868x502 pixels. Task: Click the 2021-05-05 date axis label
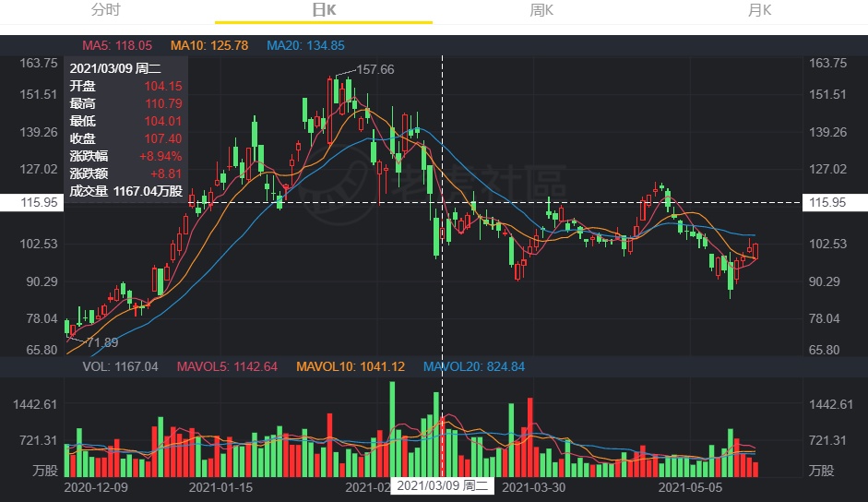690,487
